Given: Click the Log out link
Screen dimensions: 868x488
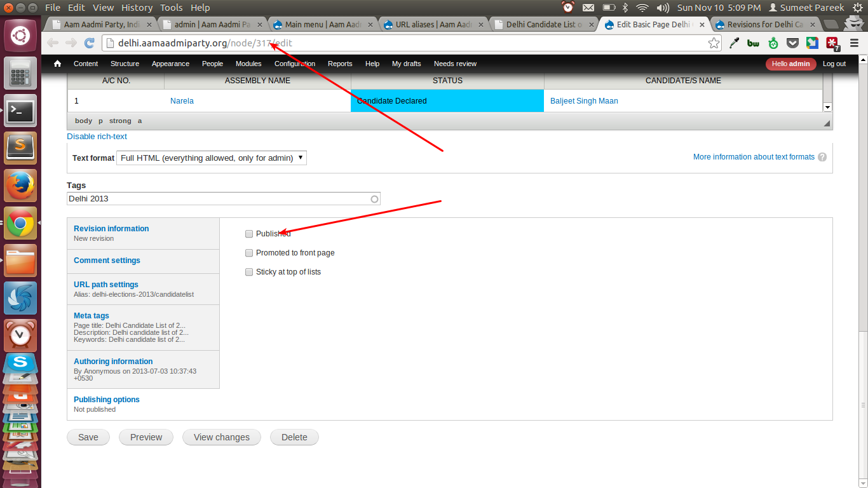Looking at the screenshot, I should [834, 64].
